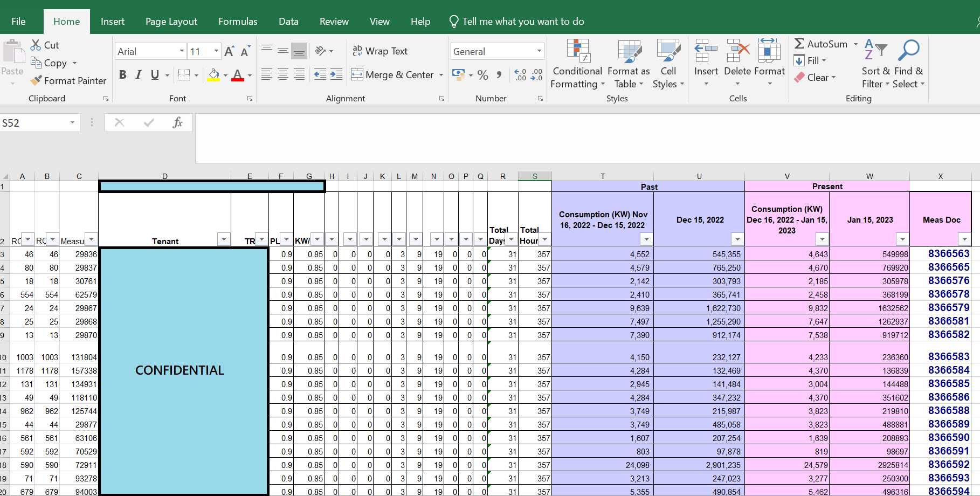This screenshot has width=980, height=496.
Task: Open the Jan 15, 2023 filter dropdown
Action: pos(902,239)
